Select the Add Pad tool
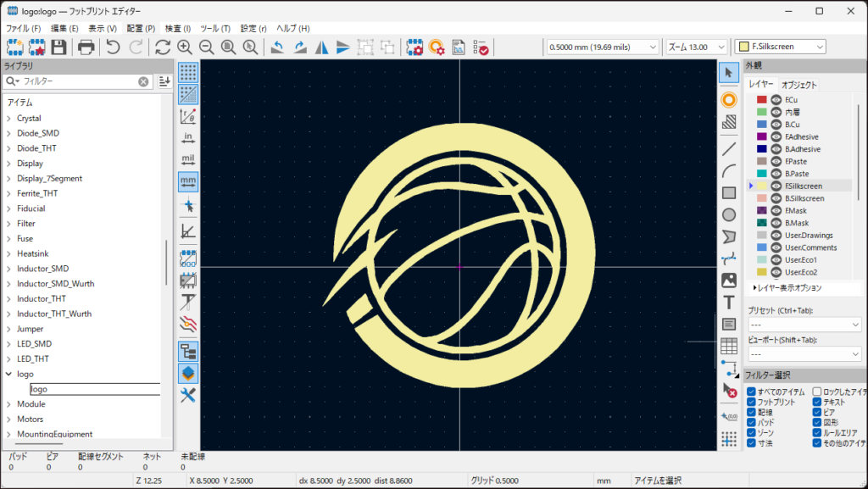This screenshot has height=489, width=868. pos(728,100)
